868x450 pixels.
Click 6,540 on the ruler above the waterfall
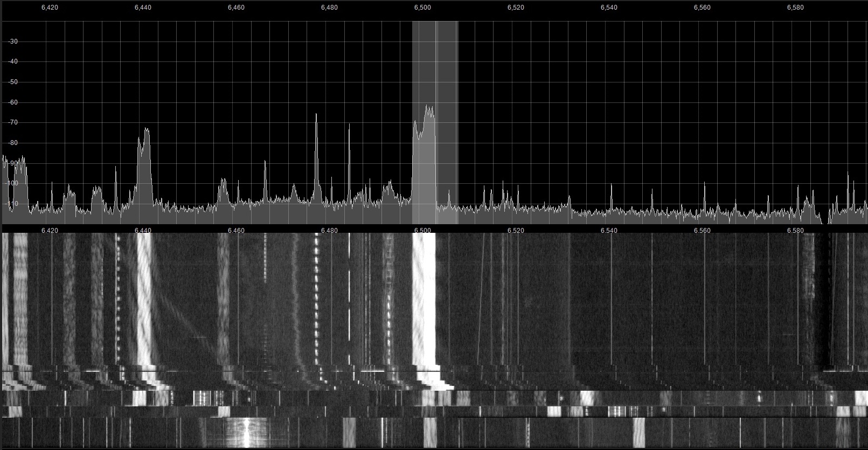click(609, 231)
